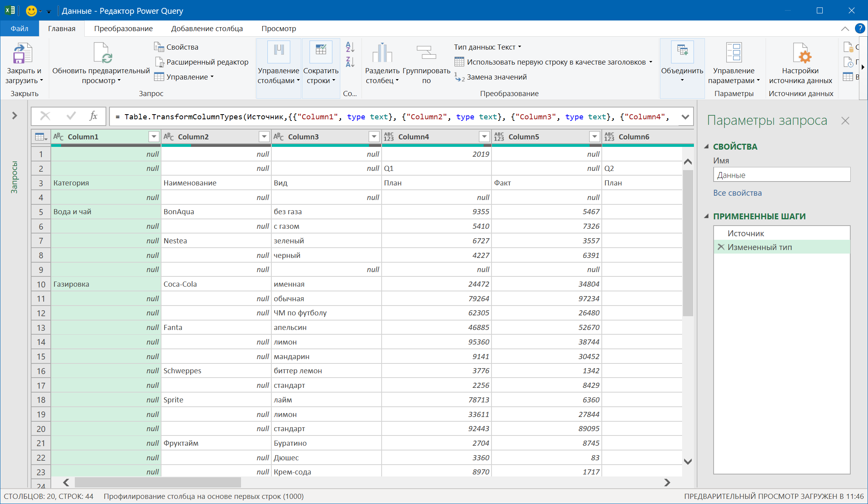
Task: Click Column1 ABC data type icon
Action: pos(58,137)
